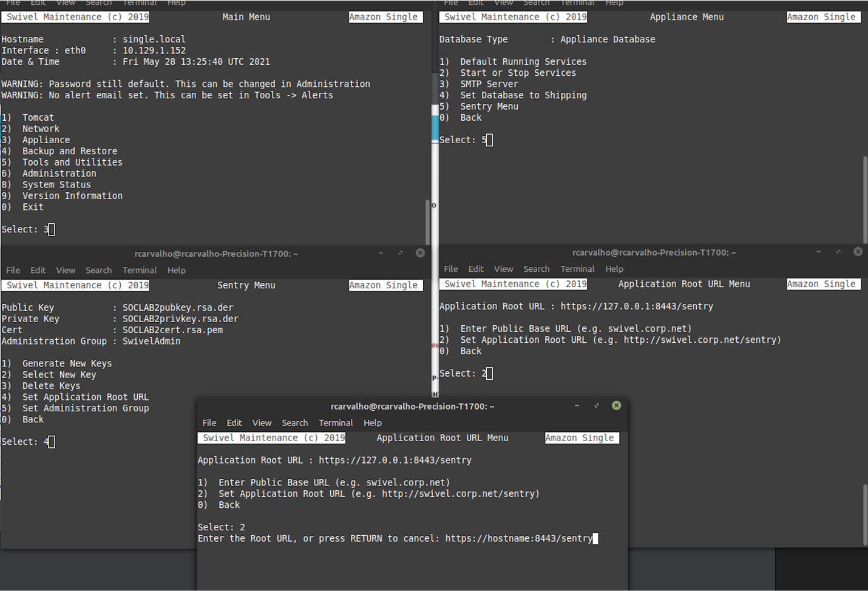Open Help menu in Sentry Menu terminal

(177, 270)
